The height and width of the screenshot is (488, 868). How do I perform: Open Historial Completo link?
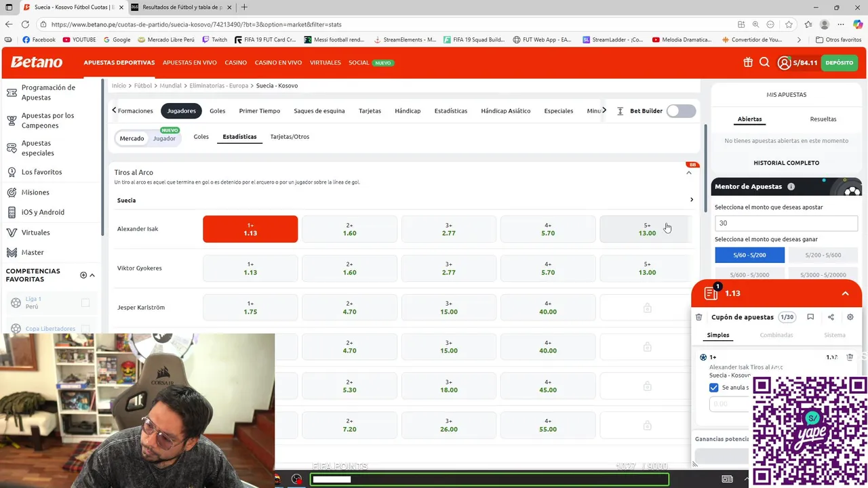pyautogui.click(x=786, y=163)
